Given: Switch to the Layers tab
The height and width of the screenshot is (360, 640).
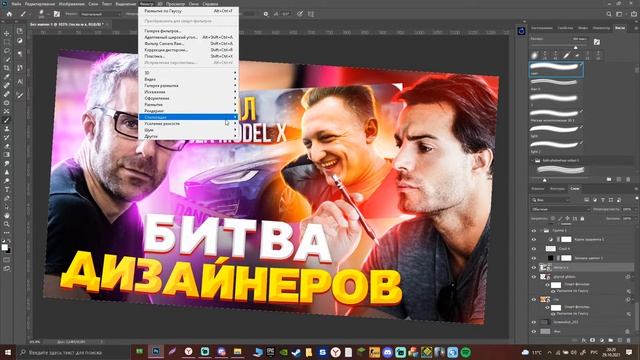Looking at the screenshot, I should (x=575, y=189).
